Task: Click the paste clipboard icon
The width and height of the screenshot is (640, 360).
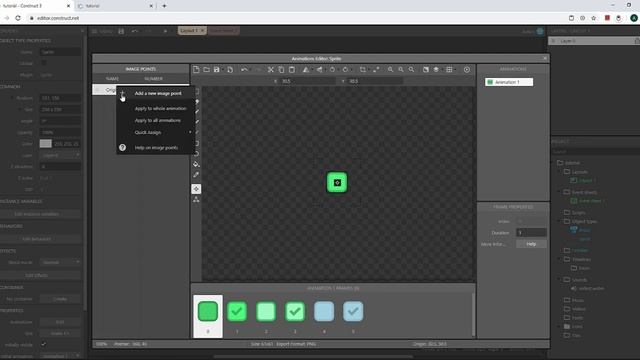Action: pos(292,70)
